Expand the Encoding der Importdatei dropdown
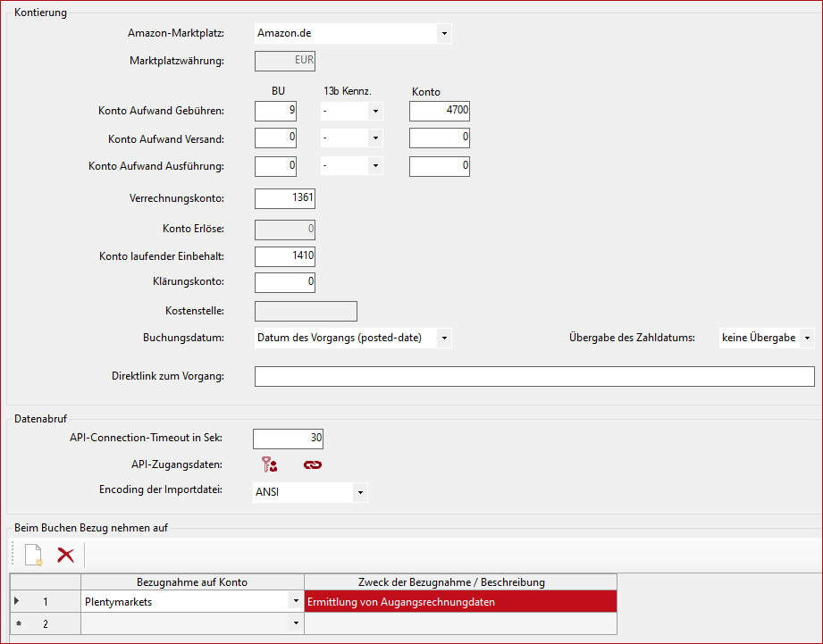 pos(359,492)
